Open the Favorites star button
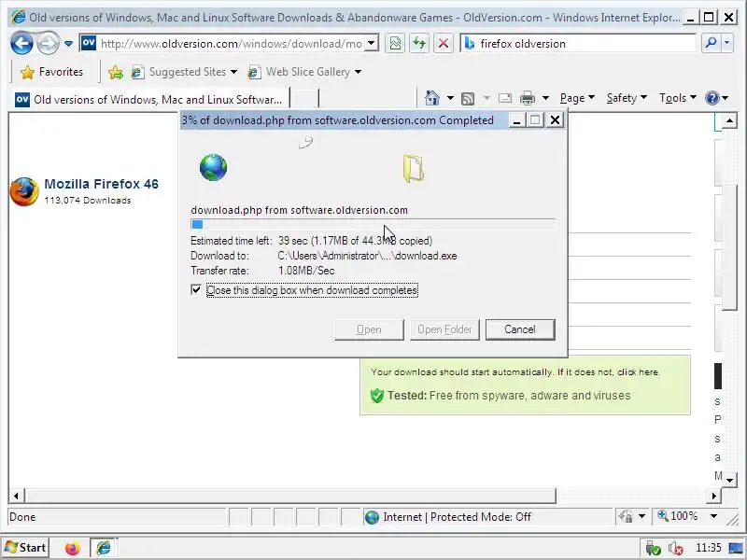This screenshot has height=560, width=747. [x=52, y=72]
